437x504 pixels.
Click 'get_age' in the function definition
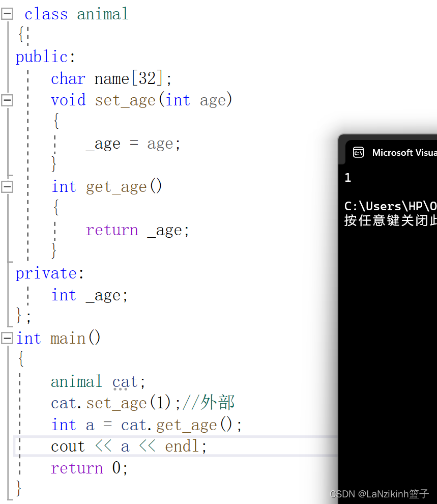click(x=116, y=187)
